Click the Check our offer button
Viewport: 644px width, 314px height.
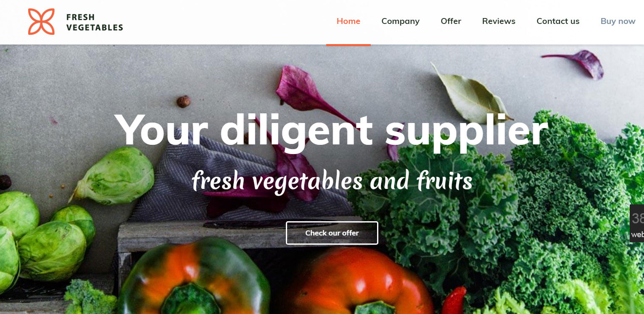coord(332,233)
